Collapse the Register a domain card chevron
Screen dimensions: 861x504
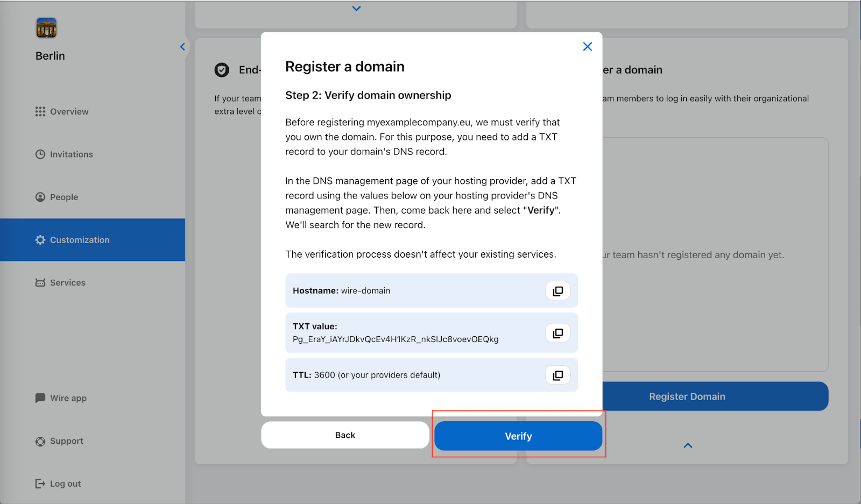pyautogui.click(x=688, y=445)
